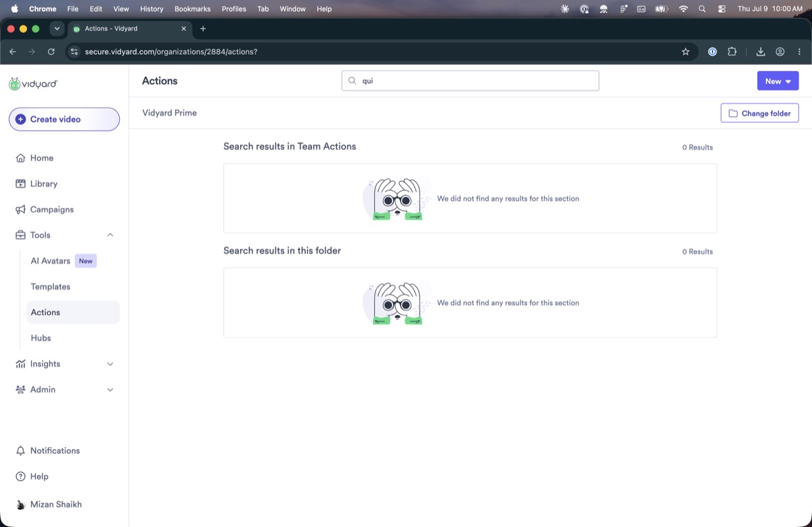Click the Admin people icon
The width and height of the screenshot is (812, 527).
(x=20, y=390)
